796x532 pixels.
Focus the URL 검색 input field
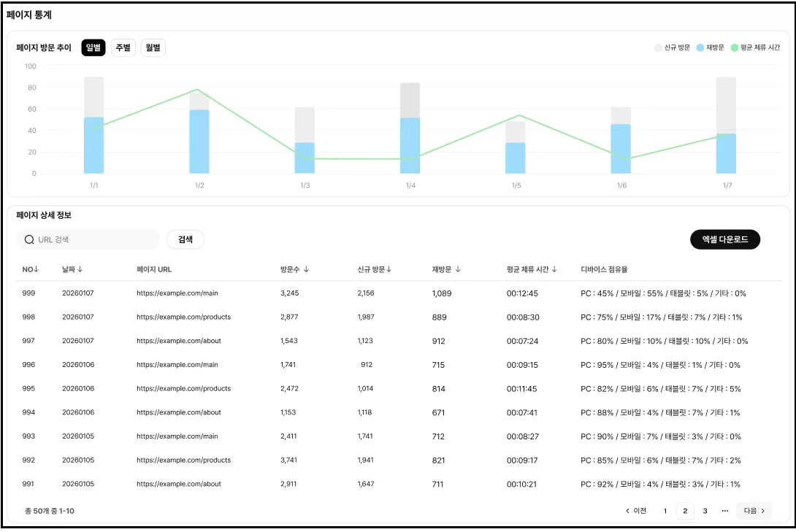[88, 239]
